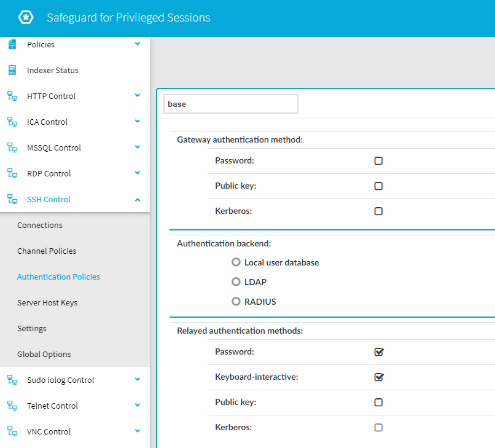Image resolution: width=495 pixels, height=448 pixels.
Task: Click the Telnet Control network icon
Action: [x=12, y=406]
